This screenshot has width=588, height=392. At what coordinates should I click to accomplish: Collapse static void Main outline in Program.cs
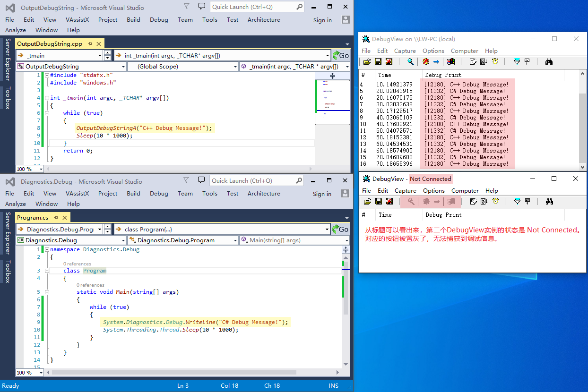click(x=47, y=292)
